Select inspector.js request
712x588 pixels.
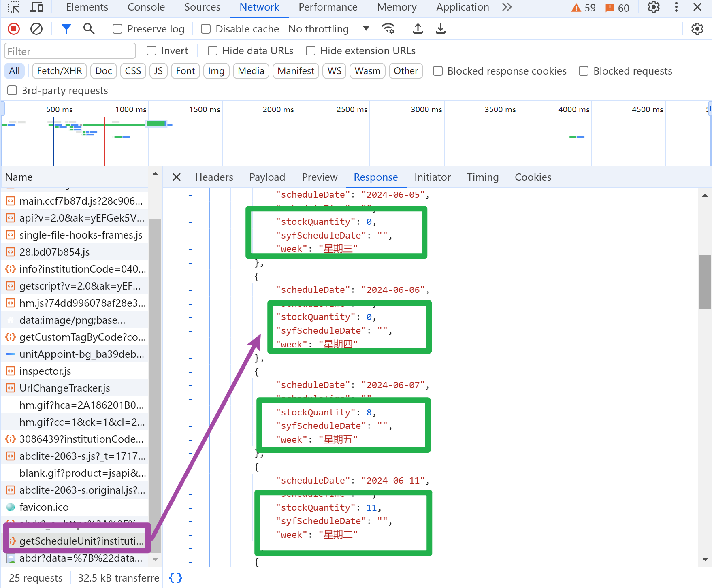click(75, 371)
